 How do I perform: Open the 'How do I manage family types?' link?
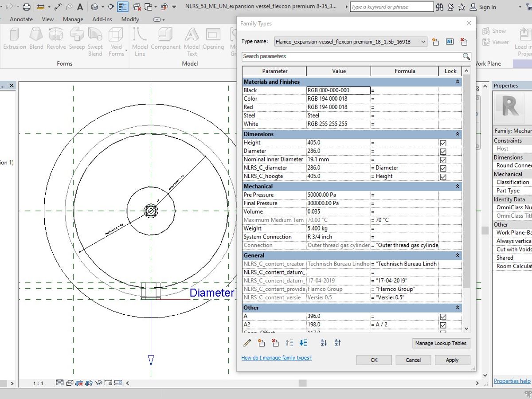[x=276, y=358]
